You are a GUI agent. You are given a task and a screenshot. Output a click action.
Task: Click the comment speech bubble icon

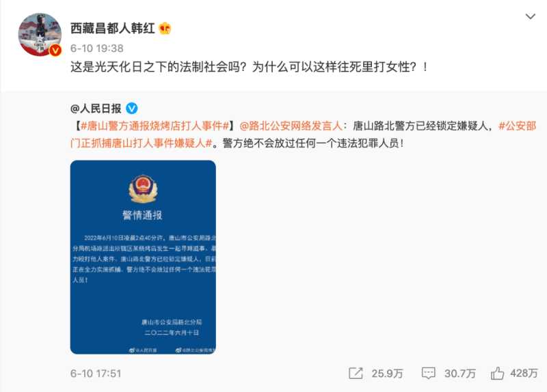(x=429, y=373)
